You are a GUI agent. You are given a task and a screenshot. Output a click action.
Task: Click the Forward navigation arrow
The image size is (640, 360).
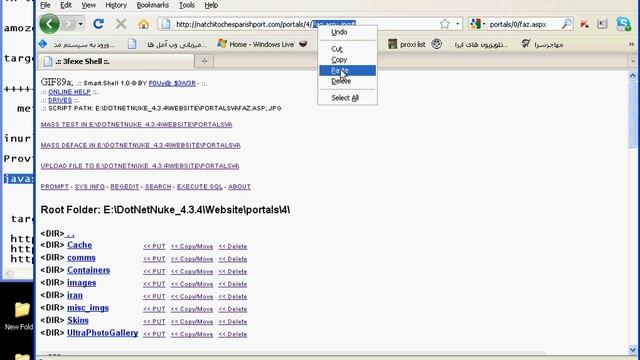[68, 24]
